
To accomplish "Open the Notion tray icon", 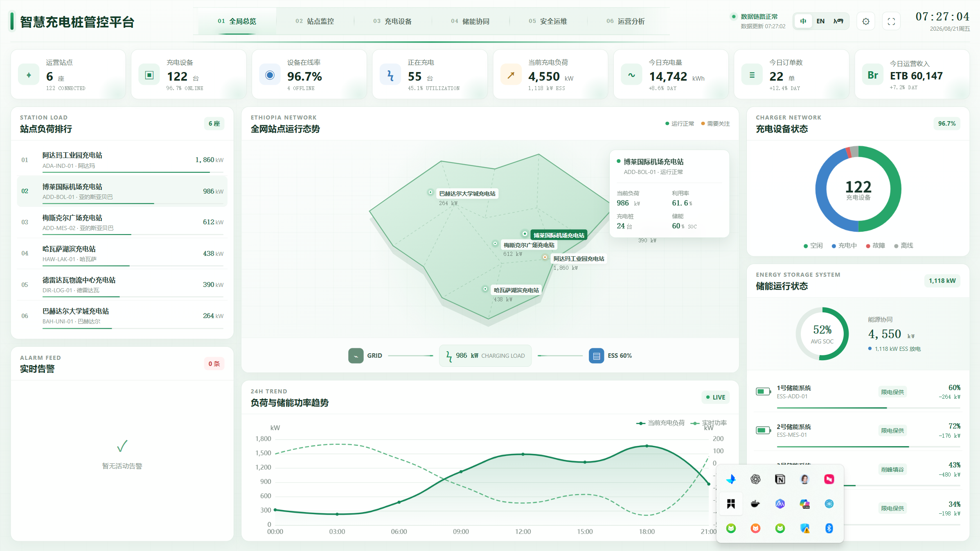I will tap(780, 479).
